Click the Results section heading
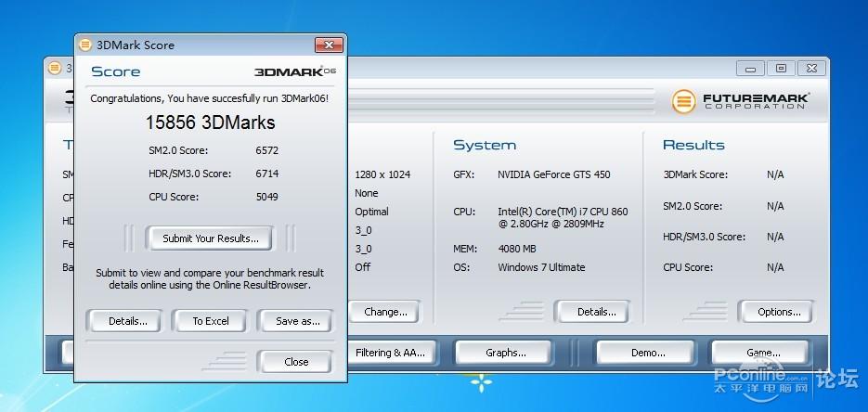868x412 pixels. (x=693, y=146)
